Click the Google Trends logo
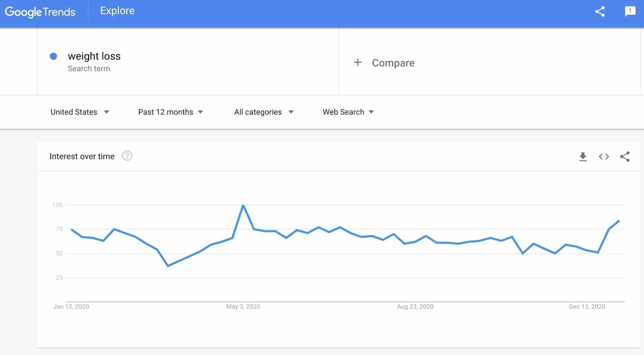The width and height of the screenshot is (644, 355). click(x=40, y=12)
